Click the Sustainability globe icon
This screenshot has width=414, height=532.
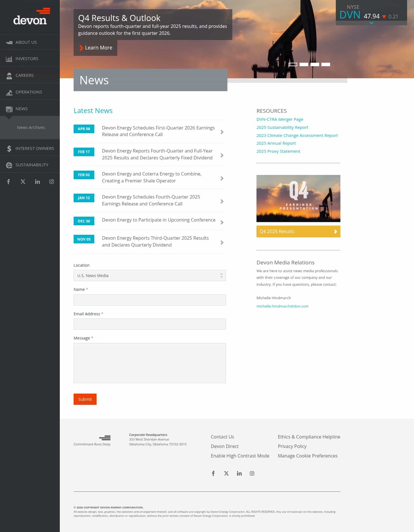[x=9, y=165]
